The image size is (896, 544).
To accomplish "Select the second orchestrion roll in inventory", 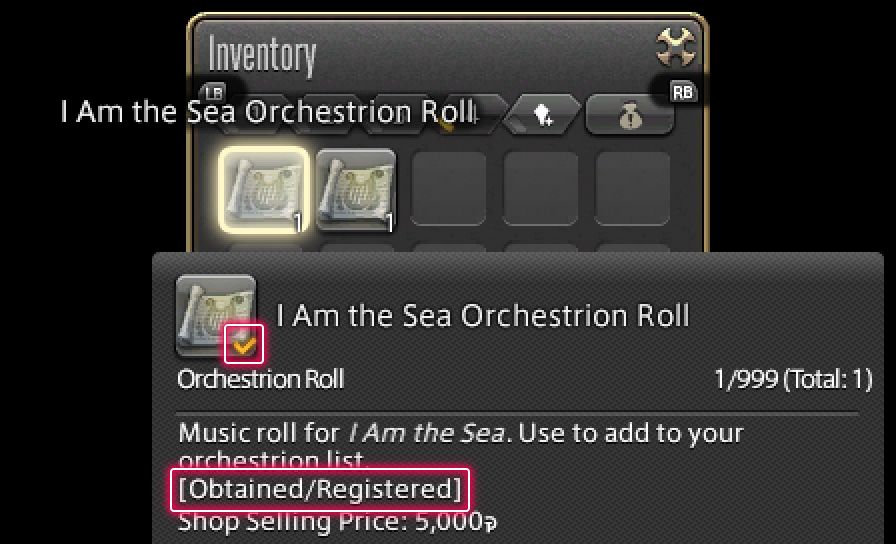I will pyautogui.click(x=355, y=190).
